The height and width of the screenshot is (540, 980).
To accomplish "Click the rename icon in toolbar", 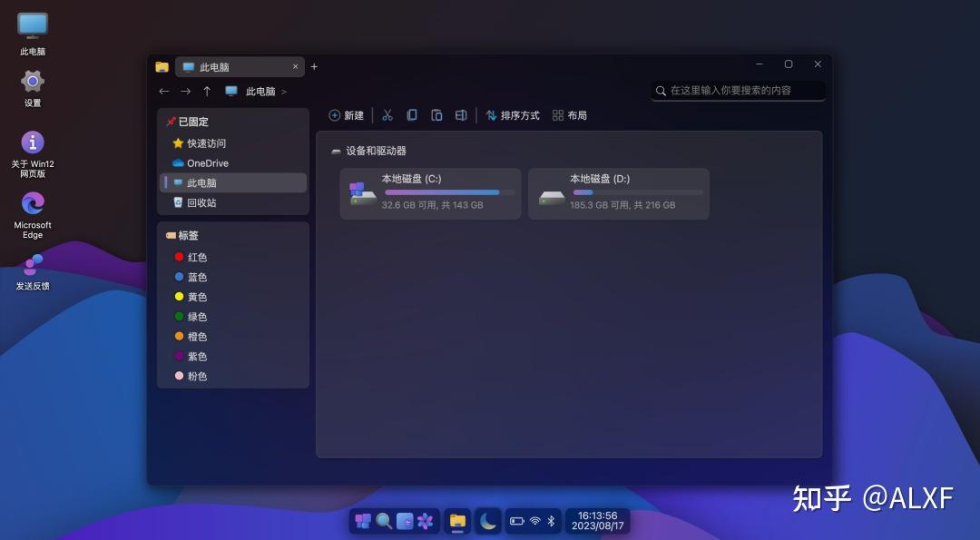I will click(461, 115).
